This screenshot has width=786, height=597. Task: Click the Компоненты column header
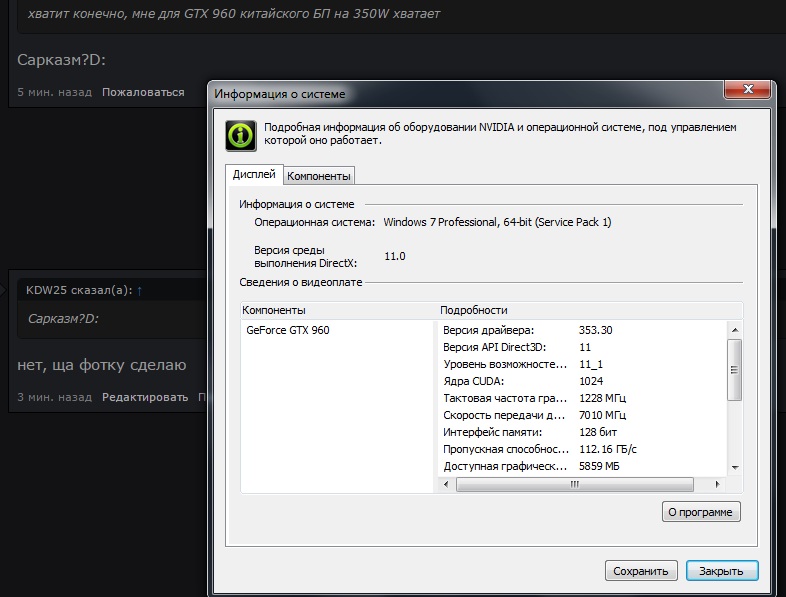click(x=339, y=310)
